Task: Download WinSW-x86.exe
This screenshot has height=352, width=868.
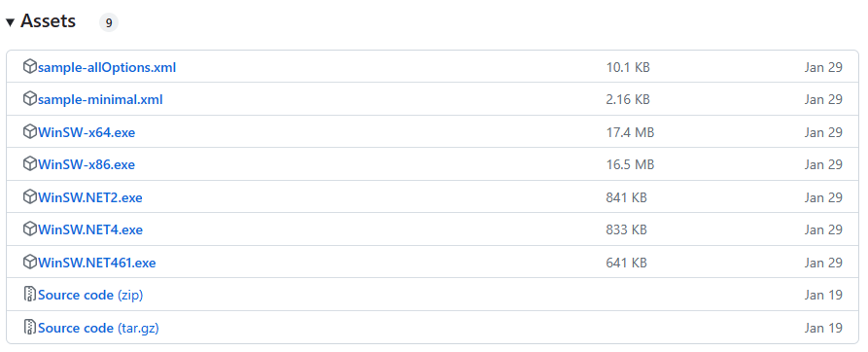Action: click(x=87, y=165)
